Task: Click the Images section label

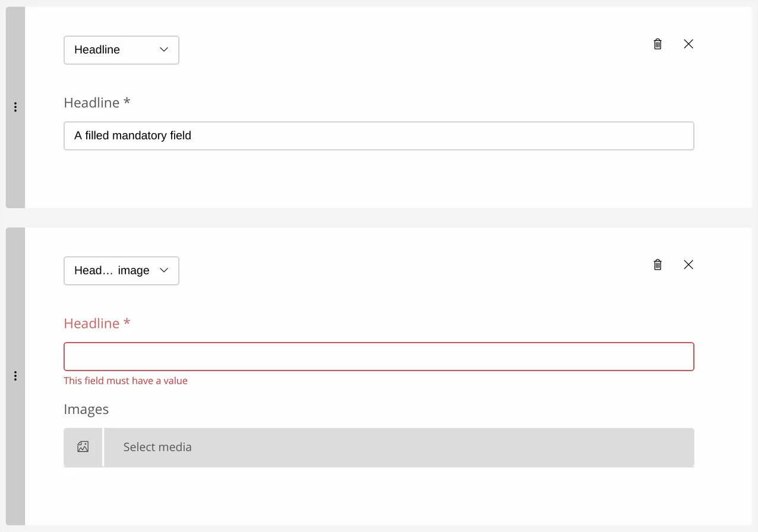Action: click(86, 409)
